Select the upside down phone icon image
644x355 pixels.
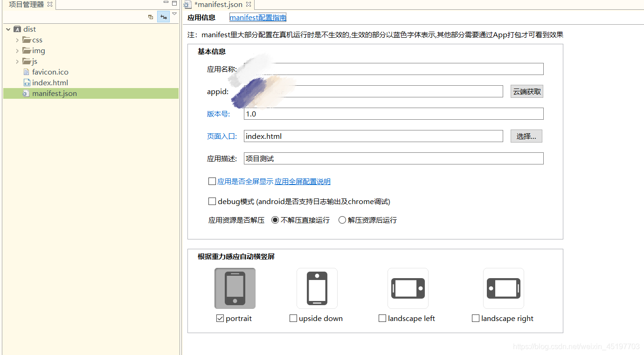(317, 288)
